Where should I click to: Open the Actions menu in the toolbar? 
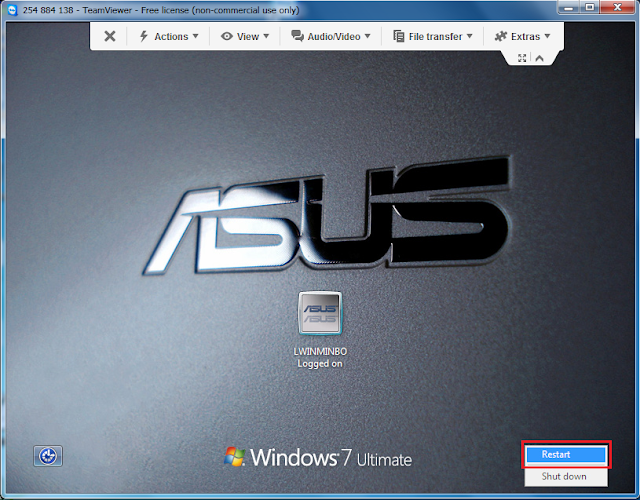tap(169, 36)
